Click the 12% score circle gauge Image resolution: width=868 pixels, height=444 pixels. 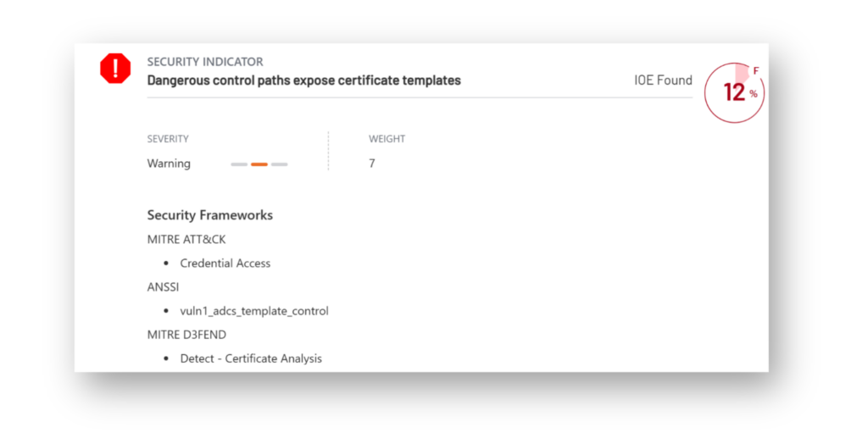(734, 92)
